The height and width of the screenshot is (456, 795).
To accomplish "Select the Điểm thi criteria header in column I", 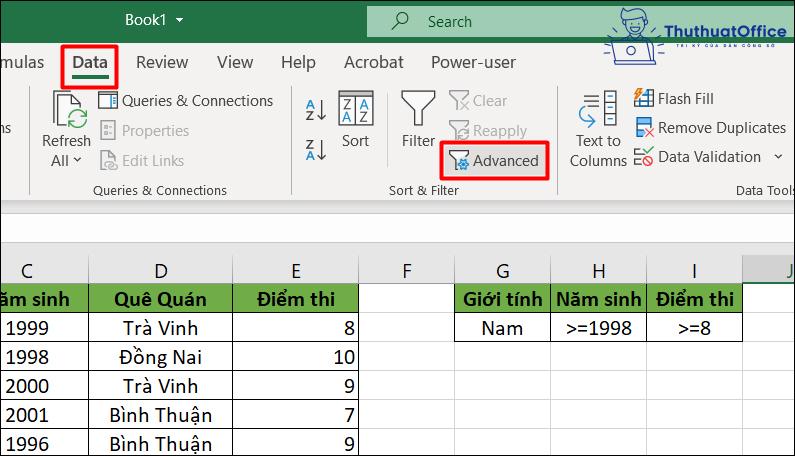I will [694, 299].
